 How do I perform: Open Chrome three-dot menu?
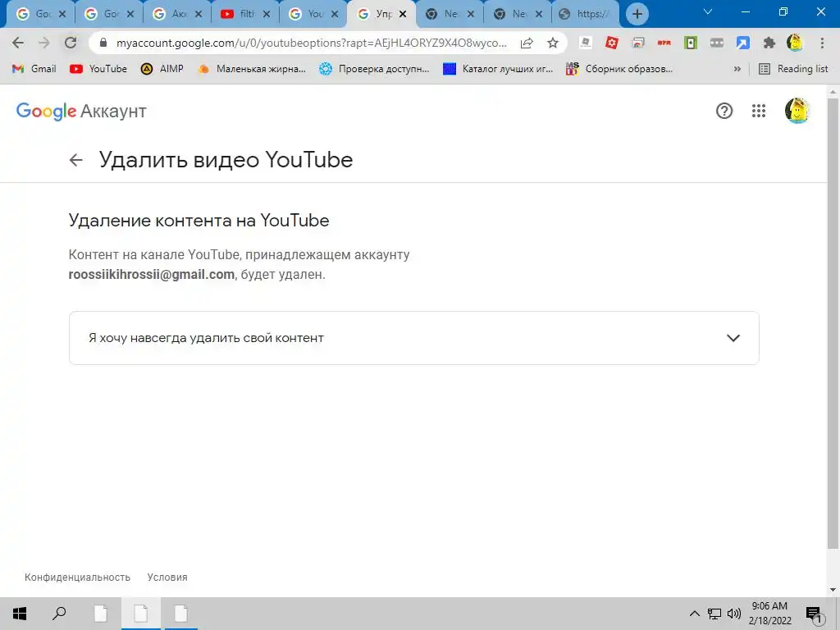pyautogui.click(x=822, y=43)
